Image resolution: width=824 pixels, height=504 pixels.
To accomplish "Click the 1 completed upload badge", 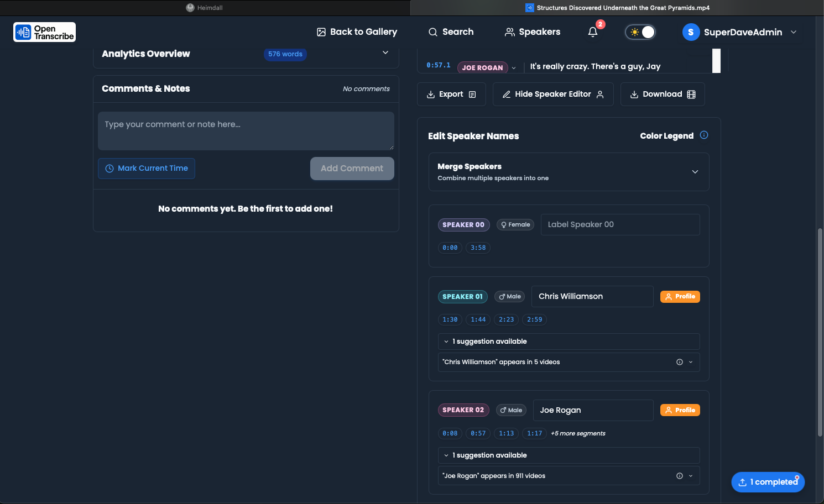I will pyautogui.click(x=768, y=482).
